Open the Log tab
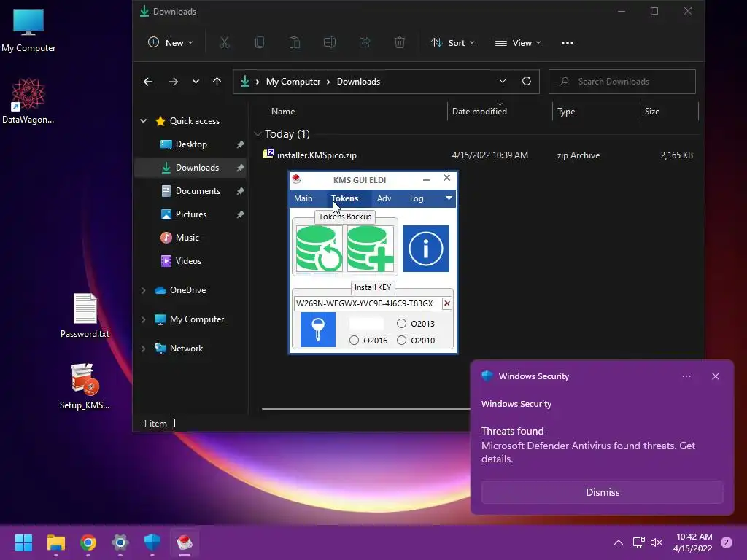Image resolution: width=747 pixels, height=560 pixels. click(x=417, y=198)
